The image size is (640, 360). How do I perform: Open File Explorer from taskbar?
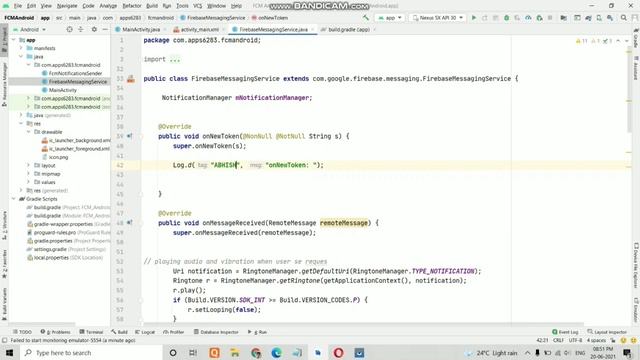235,353
